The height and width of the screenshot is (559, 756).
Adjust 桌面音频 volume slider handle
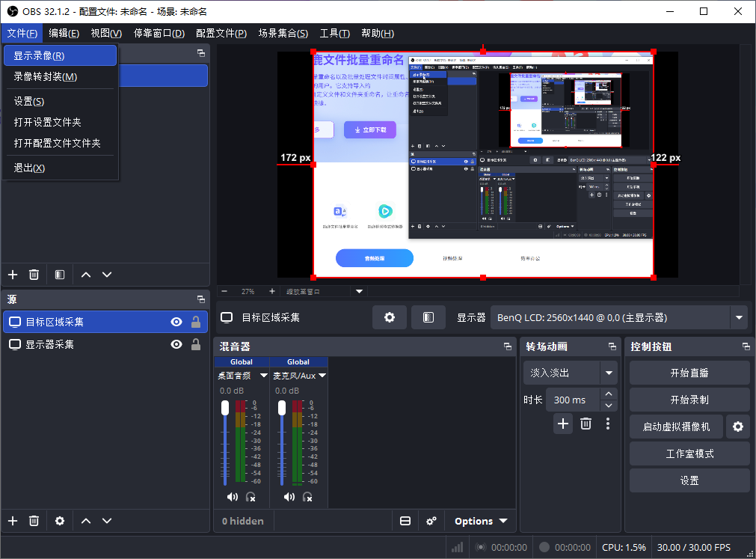(225, 408)
